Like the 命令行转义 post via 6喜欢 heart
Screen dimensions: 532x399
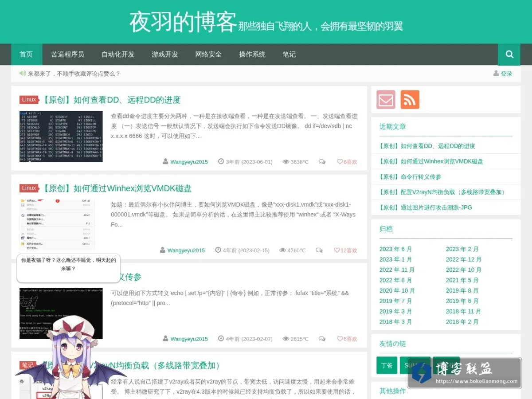click(347, 339)
